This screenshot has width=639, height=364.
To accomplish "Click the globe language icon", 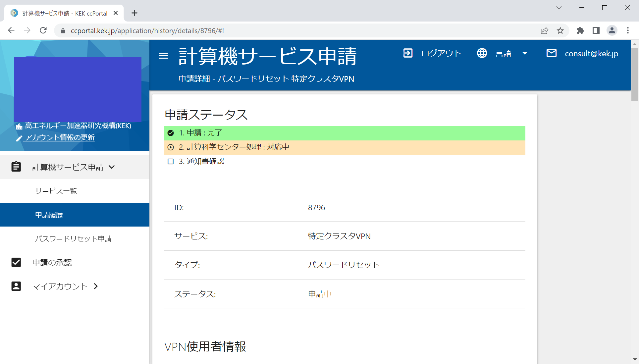I will 482,53.
